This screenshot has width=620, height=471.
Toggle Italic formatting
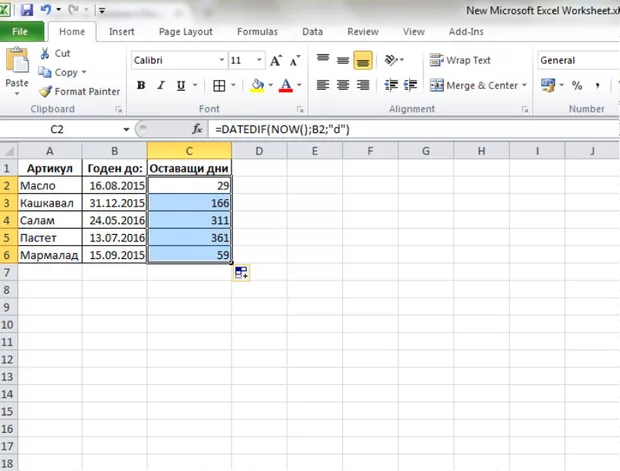tap(160, 85)
